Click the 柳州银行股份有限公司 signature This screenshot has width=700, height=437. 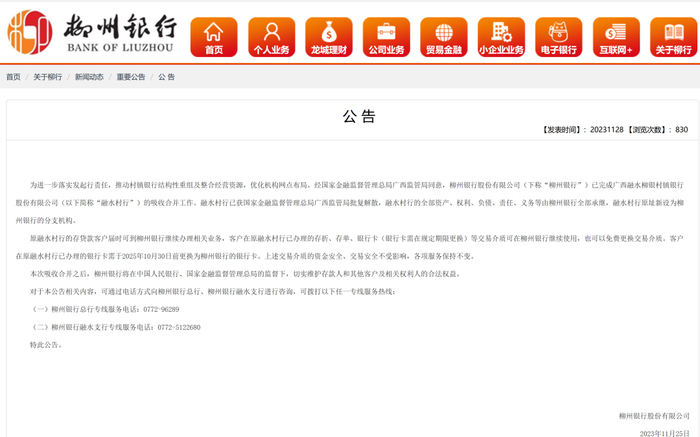coord(654,416)
